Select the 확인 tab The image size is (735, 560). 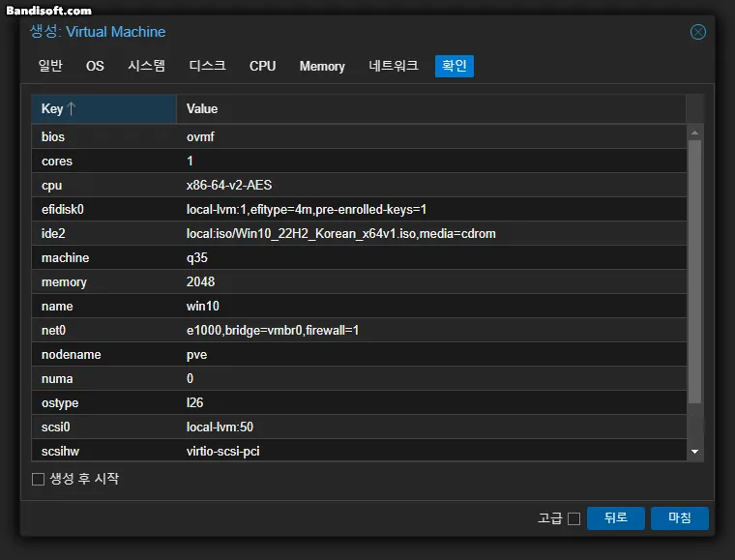click(454, 66)
